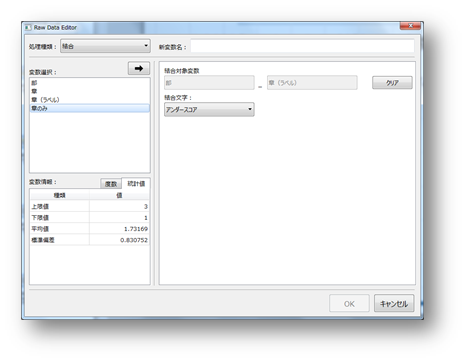466x362 pixels.
Task: Switch to the 統計値 tab
Action: [136, 183]
